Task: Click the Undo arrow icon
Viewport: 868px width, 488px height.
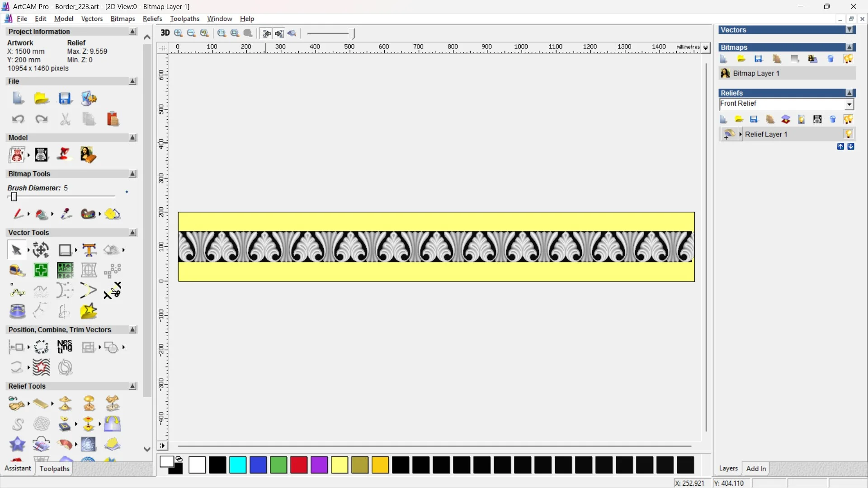Action: point(18,119)
